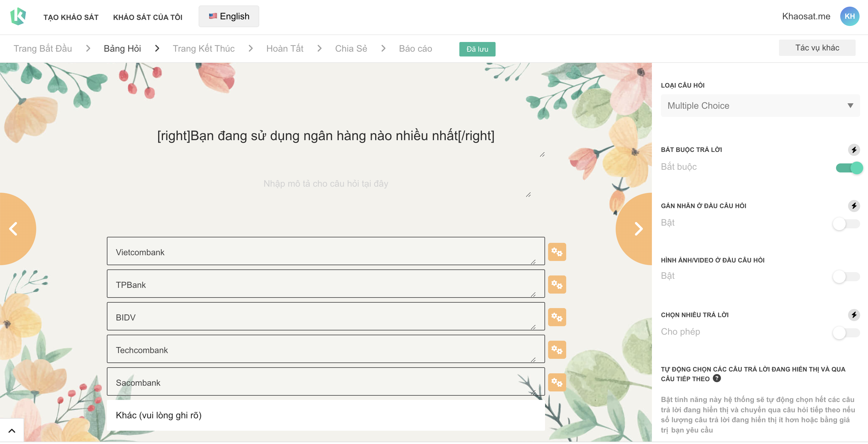Go to Chia Sẻ step
This screenshot has width=868, height=444.
pos(351,49)
